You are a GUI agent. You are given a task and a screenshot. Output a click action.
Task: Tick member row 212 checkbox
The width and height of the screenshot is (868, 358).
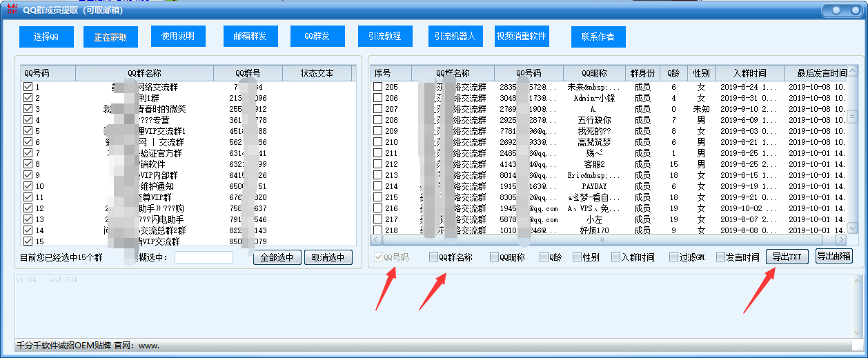(378, 164)
